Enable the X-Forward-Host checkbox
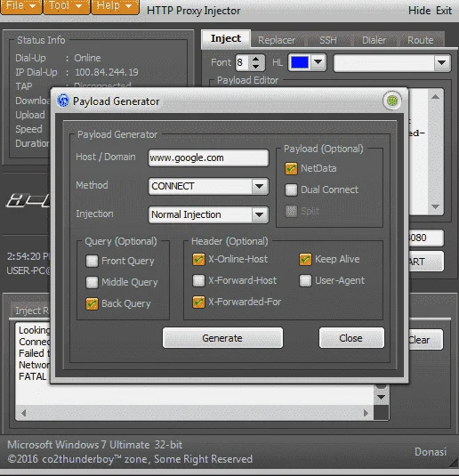 pos(199,280)
